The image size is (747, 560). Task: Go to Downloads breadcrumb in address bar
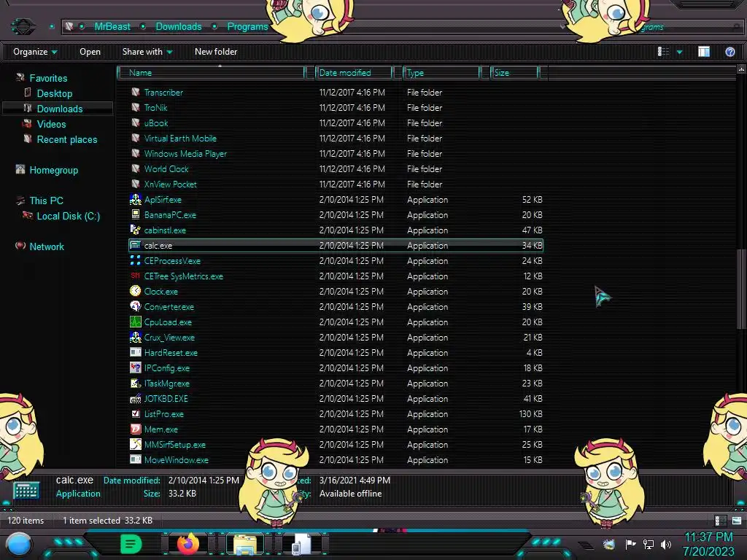[179, 27]
